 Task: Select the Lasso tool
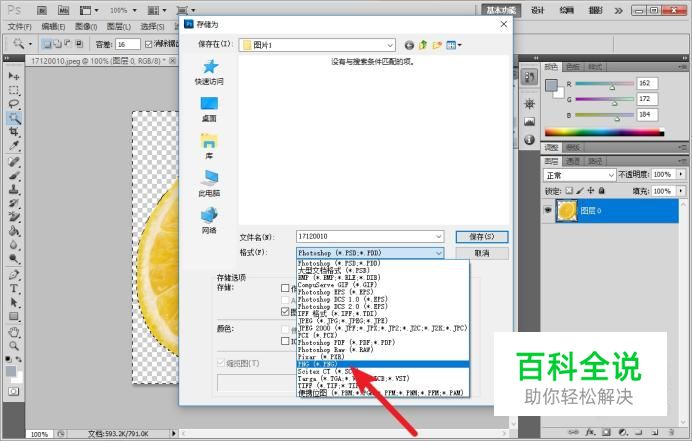14,104
